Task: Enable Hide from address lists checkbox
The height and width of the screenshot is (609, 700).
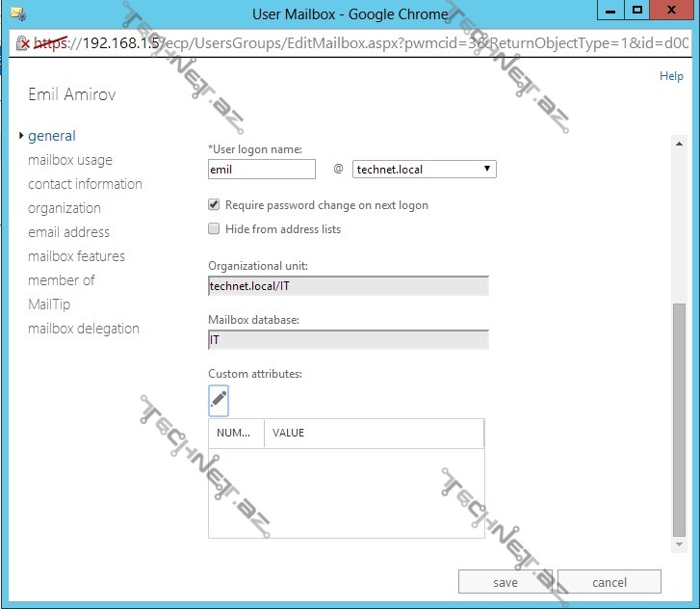Action: coord(214,229)
